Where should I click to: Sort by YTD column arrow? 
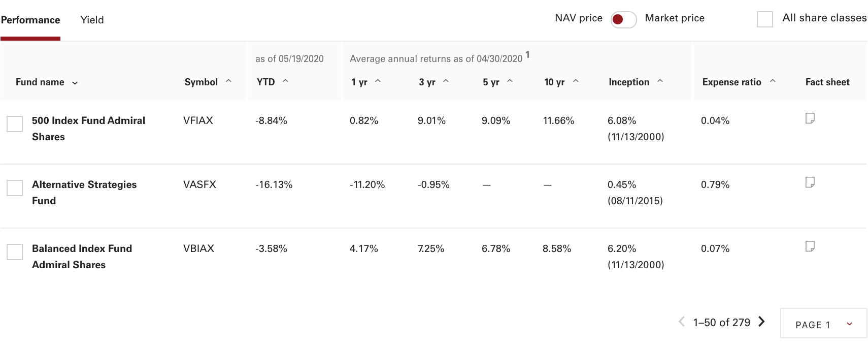coord(285,81)
